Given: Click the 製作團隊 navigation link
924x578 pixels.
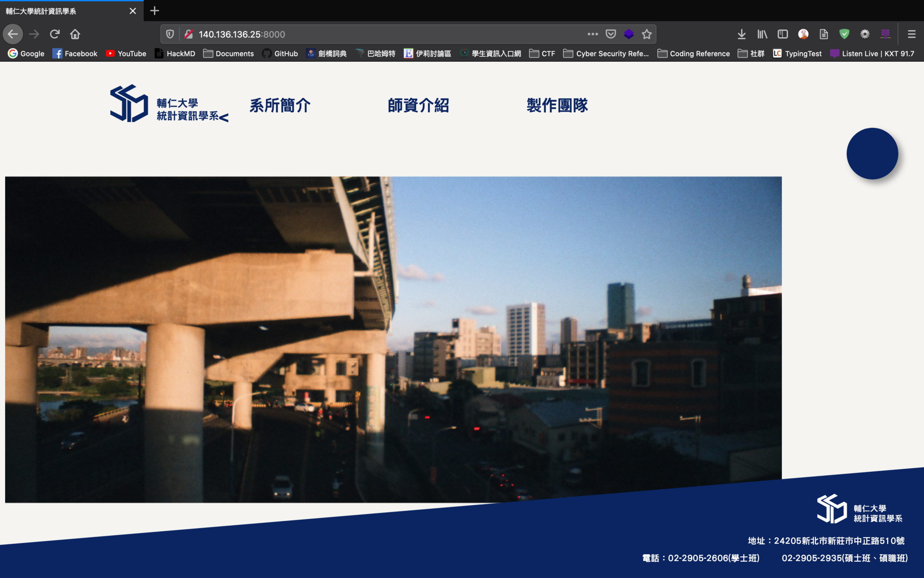Looking at the screenshot, I should [557, 105].
